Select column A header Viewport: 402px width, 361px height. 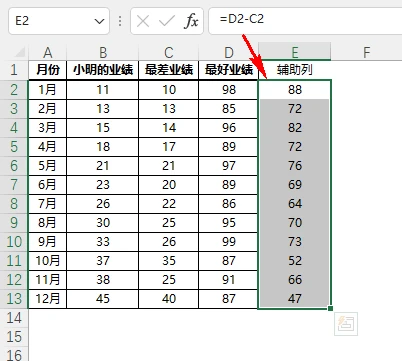click(48, 52)
